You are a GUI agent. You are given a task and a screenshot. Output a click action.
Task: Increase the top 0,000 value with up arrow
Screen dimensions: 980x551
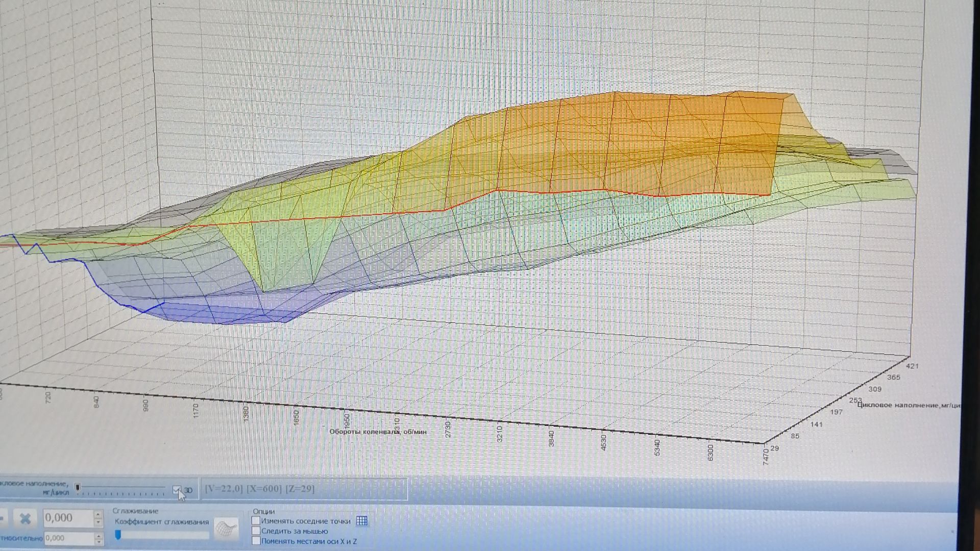point(98,515)
